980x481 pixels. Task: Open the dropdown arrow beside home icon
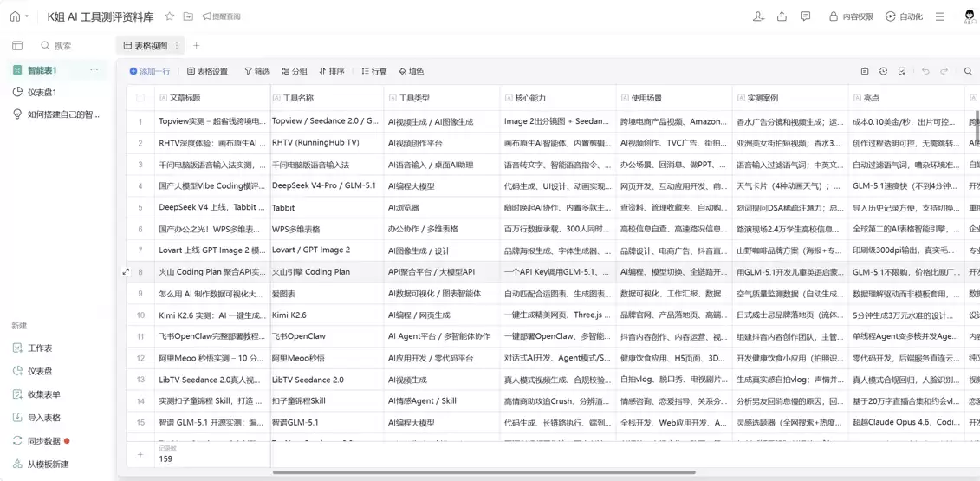(27, 17)
